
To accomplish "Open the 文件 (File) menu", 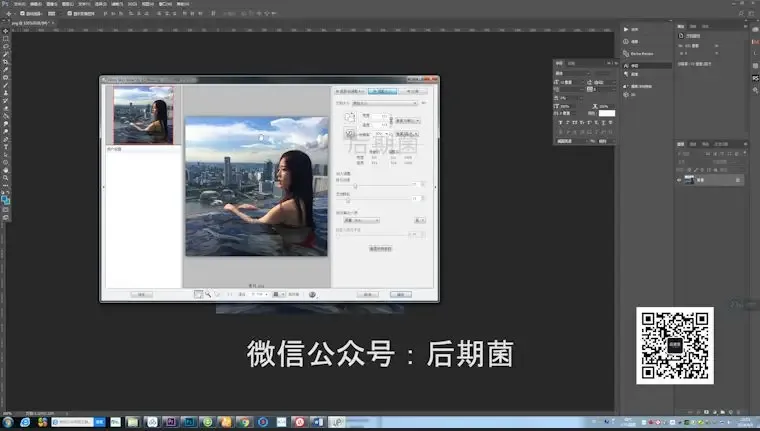I will [19, 4].
